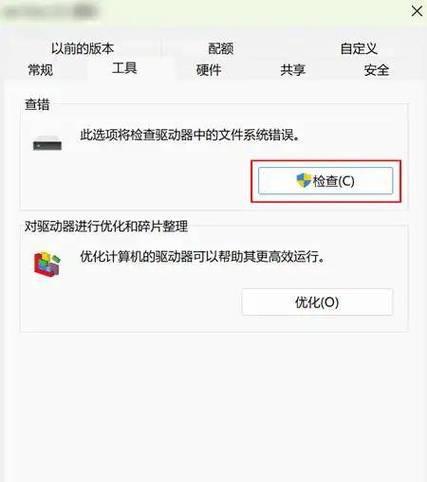Image resolution: width=427 pixels, height=482 pixels.
Task: Switch to the 常规 tab
Action: pos(40,70)
